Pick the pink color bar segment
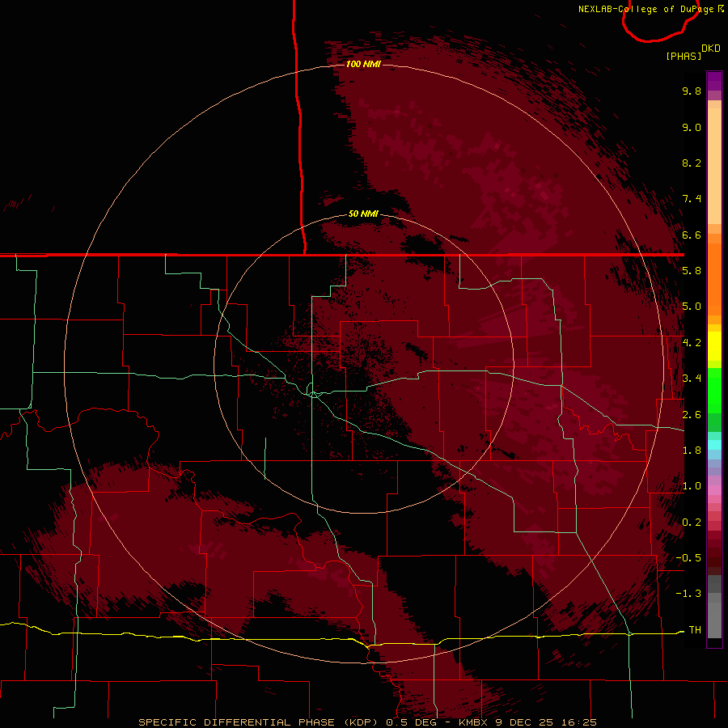The height and width of the screenshot is (728, 728). [714, 490]
